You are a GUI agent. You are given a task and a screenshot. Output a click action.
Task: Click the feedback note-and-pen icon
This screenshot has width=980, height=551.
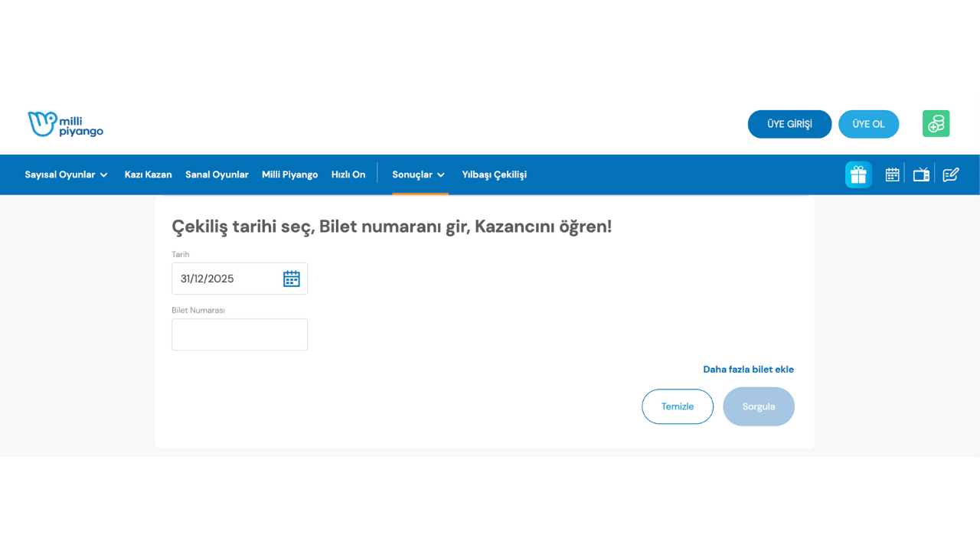tap(950, 174)
